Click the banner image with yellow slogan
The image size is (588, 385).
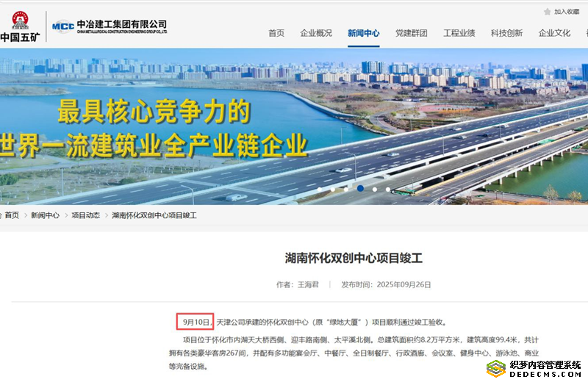point(294,126)
